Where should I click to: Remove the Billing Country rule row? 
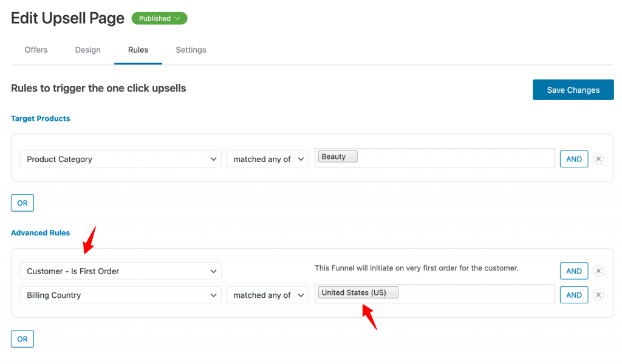(x=598, y=295)
